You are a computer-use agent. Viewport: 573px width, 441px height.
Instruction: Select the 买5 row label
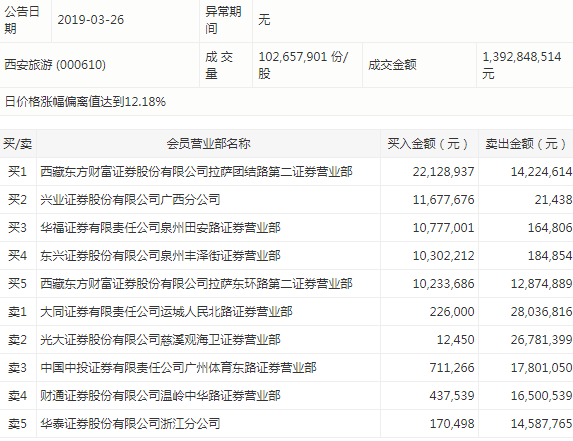[18, 284]
